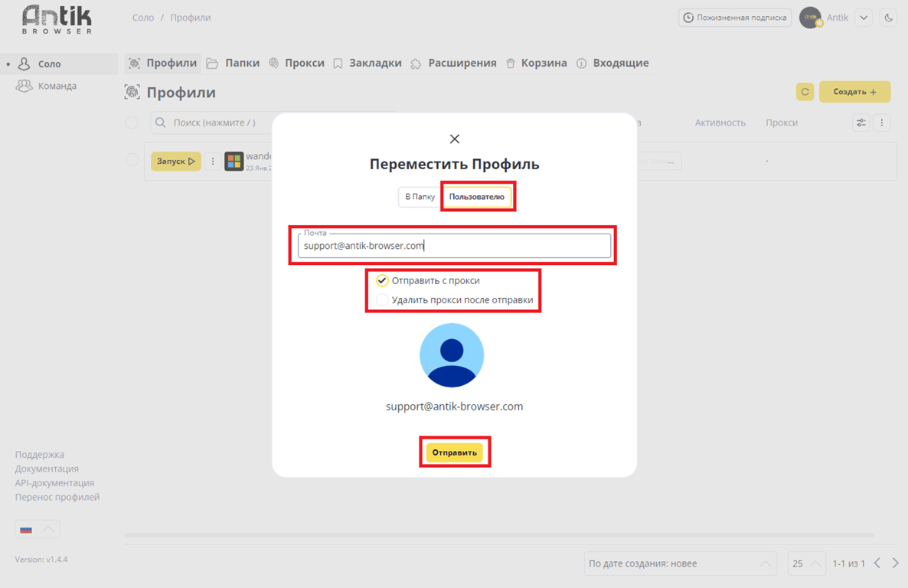Image resolution: width=908 pixels, height=588 pixels.
Task: Click the Antik account avatar
Action: [811, 18]
